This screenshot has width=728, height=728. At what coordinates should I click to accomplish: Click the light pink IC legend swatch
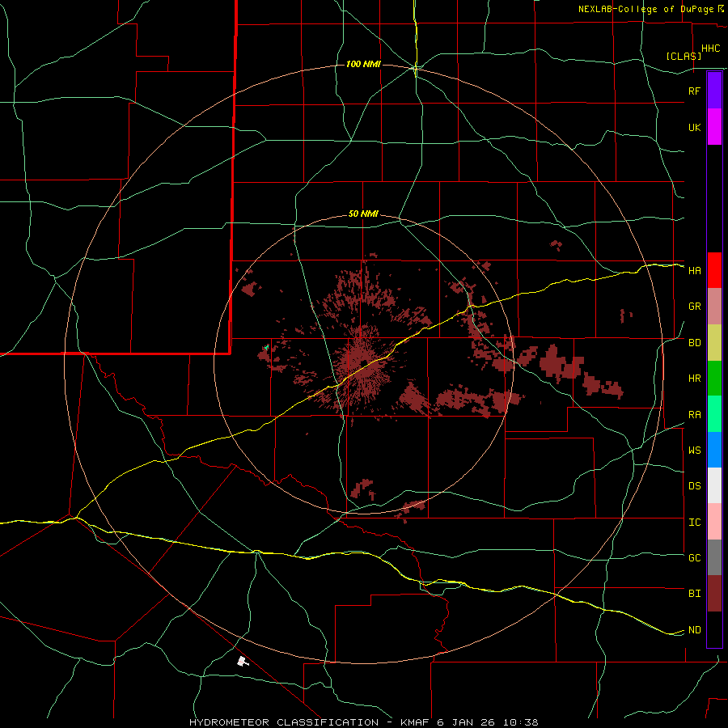click(714, 522)
